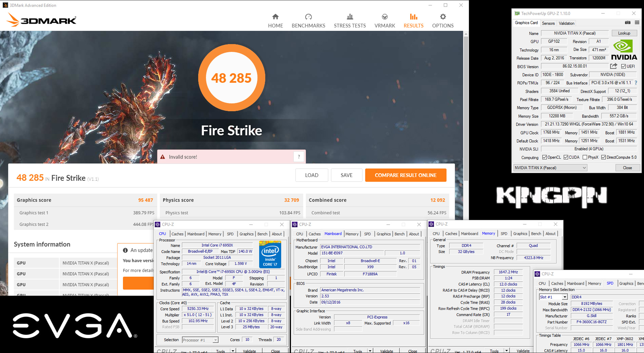Click the Invalid score question mark help
The image size is (644, 353).
click(299, 157)
